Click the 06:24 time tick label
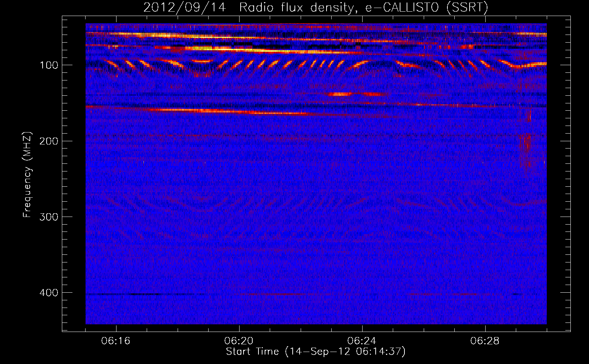 click(x=362, y=341)
